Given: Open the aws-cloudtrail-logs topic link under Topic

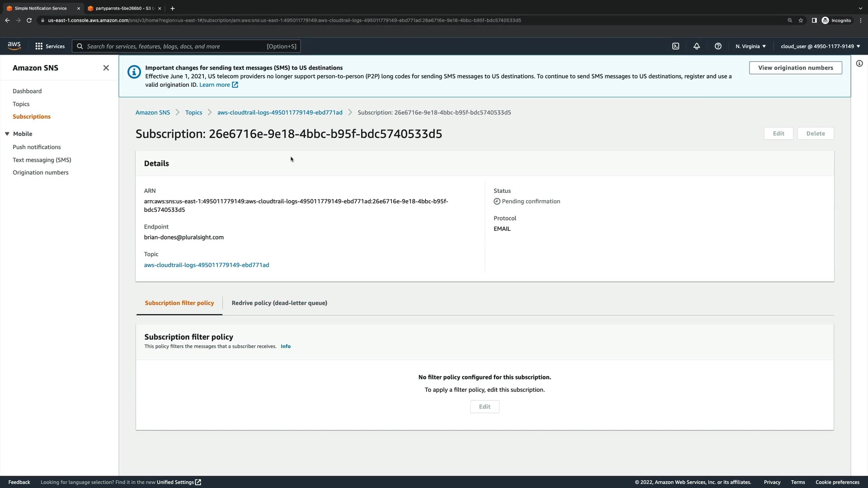Looking at the screenshot, I should (206, 265).
